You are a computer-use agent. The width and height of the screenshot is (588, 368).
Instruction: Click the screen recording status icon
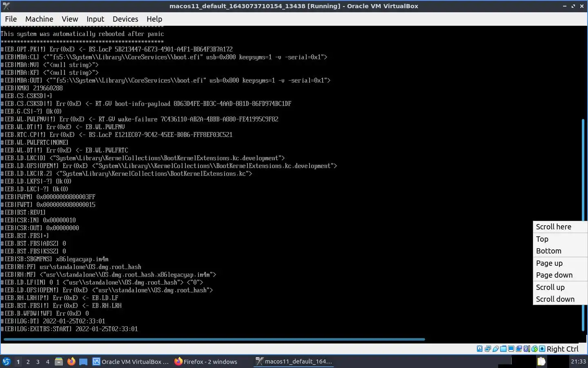(519, 349)
